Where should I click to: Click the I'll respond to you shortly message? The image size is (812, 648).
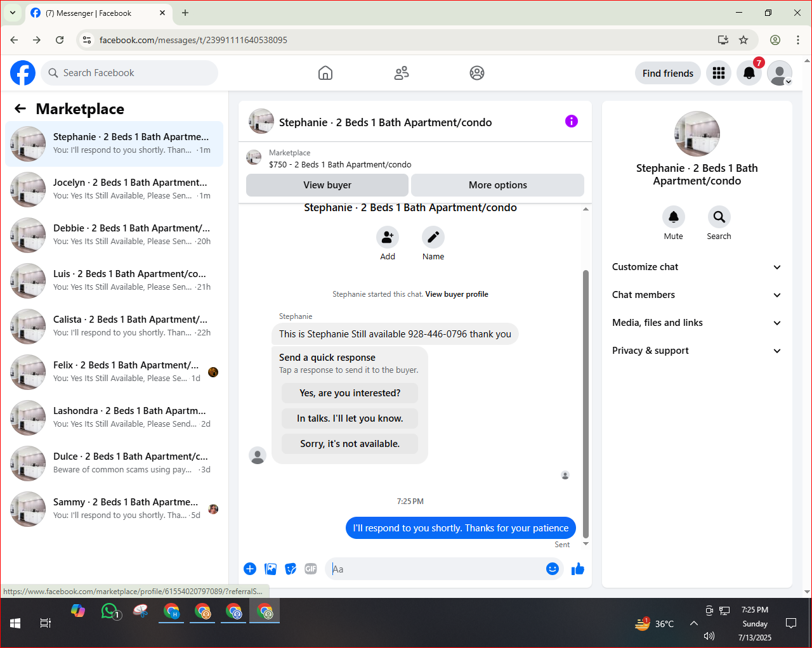461,528
